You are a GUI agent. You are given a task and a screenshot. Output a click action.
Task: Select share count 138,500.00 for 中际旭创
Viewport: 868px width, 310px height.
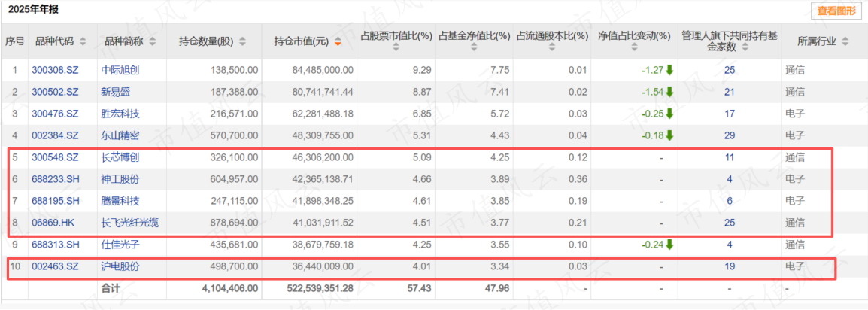click(x=234, y=71)
